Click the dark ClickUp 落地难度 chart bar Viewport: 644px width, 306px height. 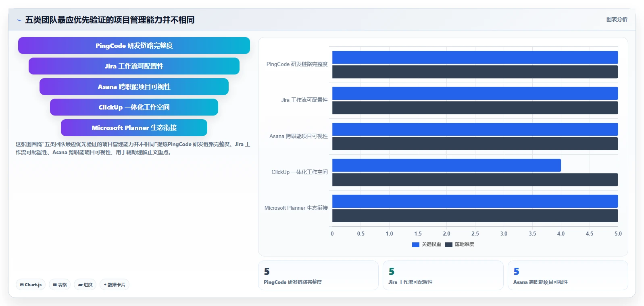coord(475,180)
